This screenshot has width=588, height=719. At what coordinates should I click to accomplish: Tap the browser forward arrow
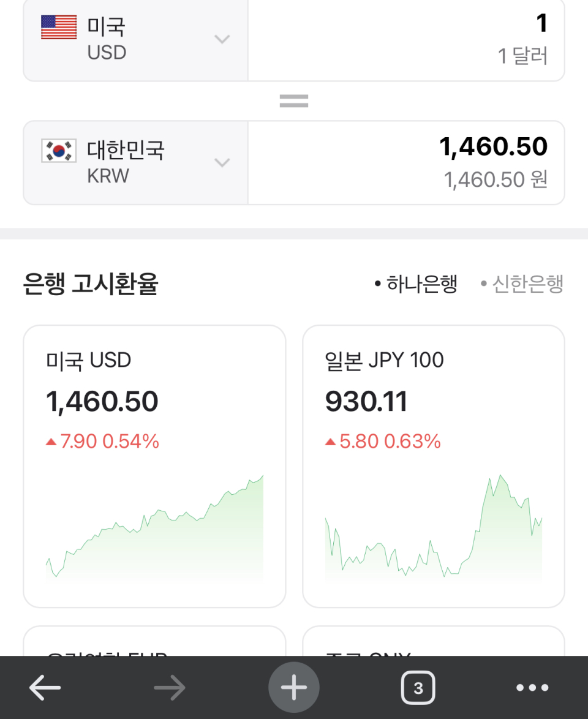[x=170, y=688]
